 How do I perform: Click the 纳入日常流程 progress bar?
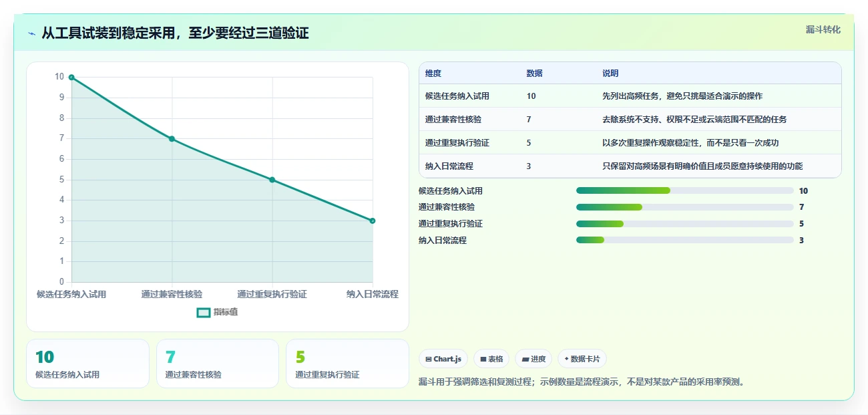pyautogui.click(x=685, y=241)
